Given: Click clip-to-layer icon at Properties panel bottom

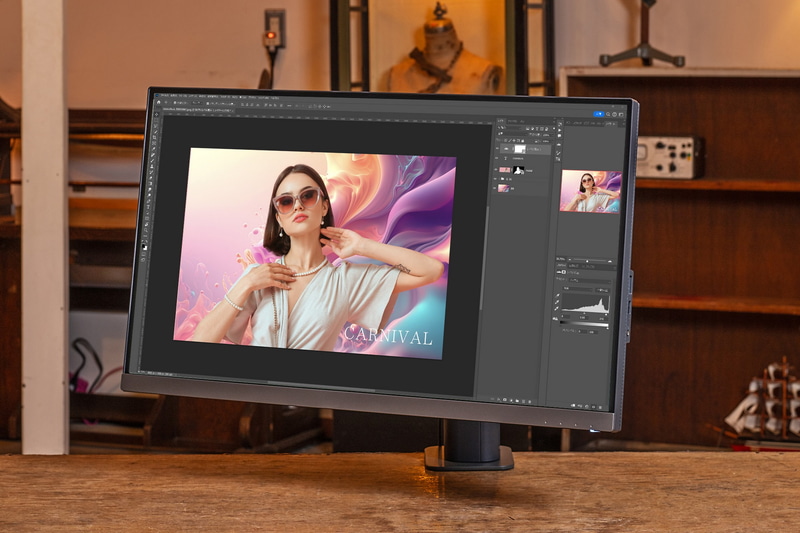Looking at the screenshot, I should pos(573,405).
